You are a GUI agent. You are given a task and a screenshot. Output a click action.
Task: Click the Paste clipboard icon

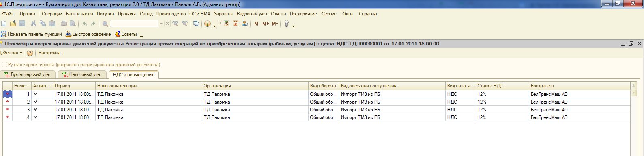click(52, 24)
